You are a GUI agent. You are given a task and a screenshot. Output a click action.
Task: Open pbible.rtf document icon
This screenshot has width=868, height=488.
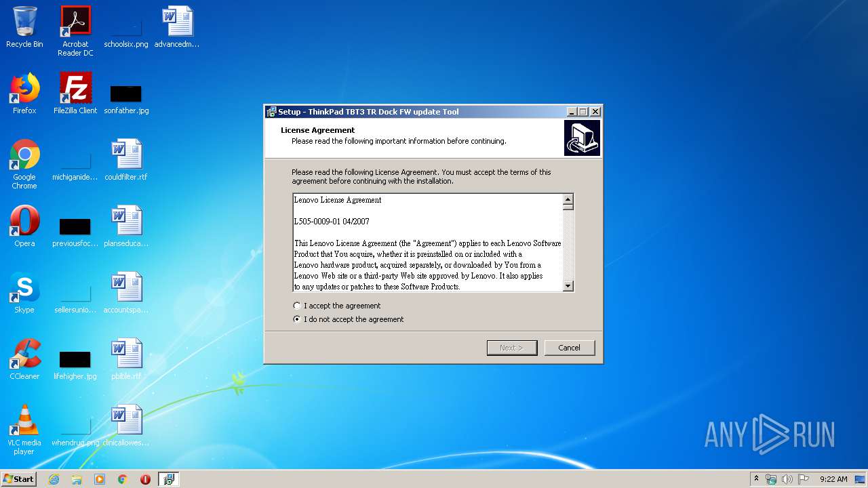(126, 359)
